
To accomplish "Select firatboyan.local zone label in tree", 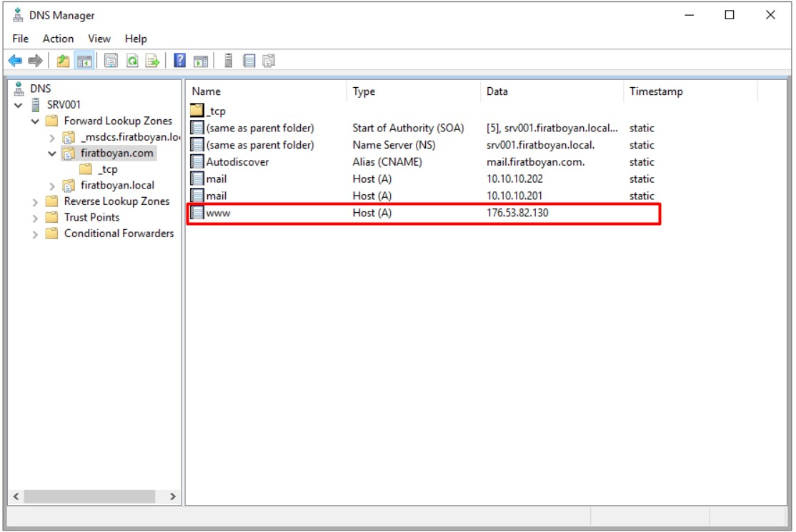I will [x=117, y=185].
